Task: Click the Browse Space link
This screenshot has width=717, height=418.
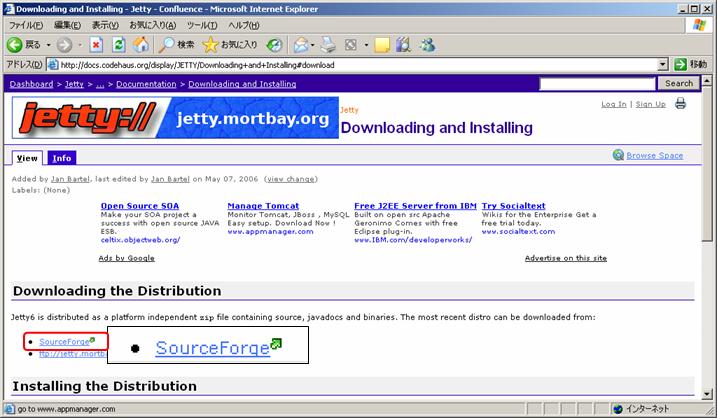Action: pyautogui.click(x=654, y=155)
